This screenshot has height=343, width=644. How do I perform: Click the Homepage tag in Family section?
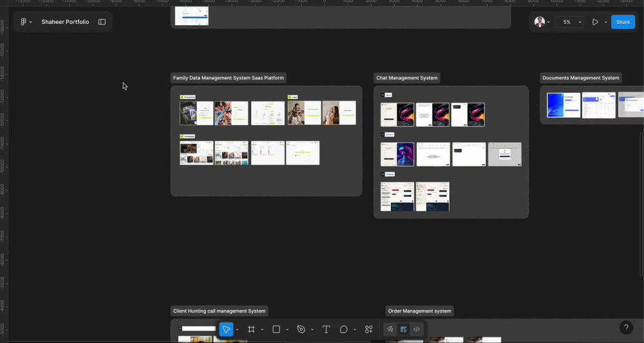point(187,136)
